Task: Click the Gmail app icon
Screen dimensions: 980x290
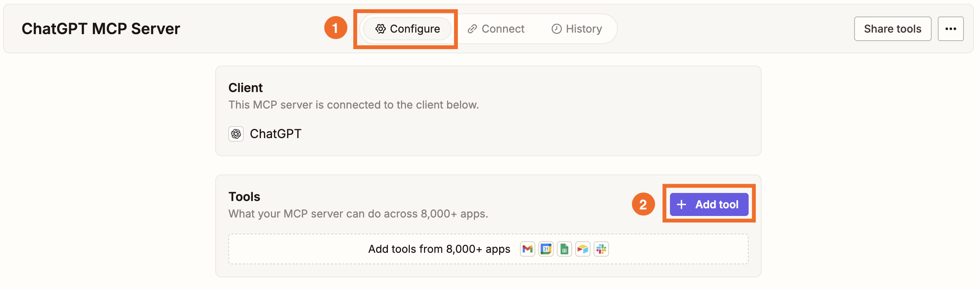Action: (528, 249)
